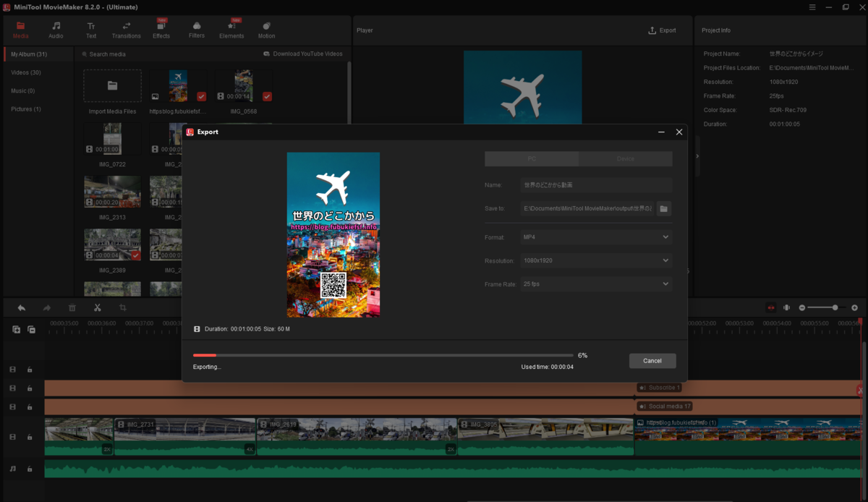Open the Resolution 1080x1920 dropdown
868x502 pixels.
pyautogui.click(x=596, y=260)
